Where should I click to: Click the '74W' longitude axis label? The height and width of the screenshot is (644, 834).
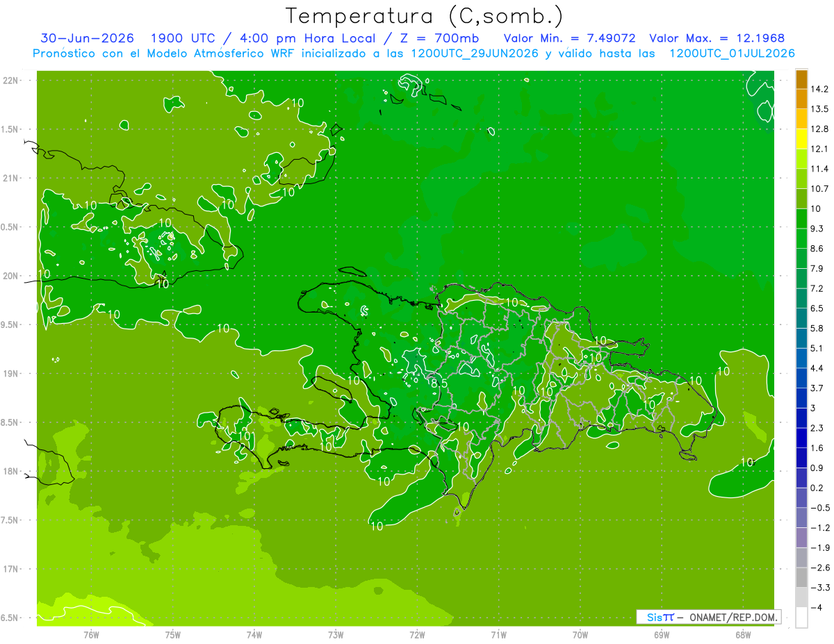click(254, 634)
